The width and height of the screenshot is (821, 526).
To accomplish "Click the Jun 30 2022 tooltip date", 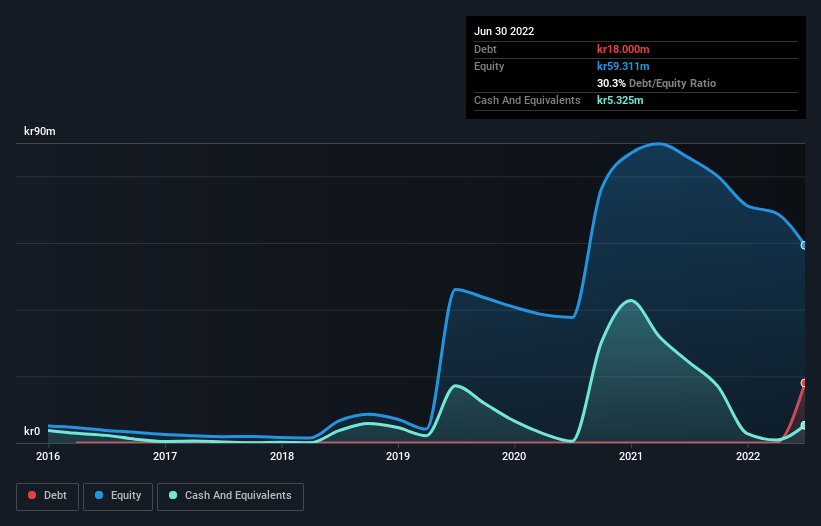I will click(504, 31).
